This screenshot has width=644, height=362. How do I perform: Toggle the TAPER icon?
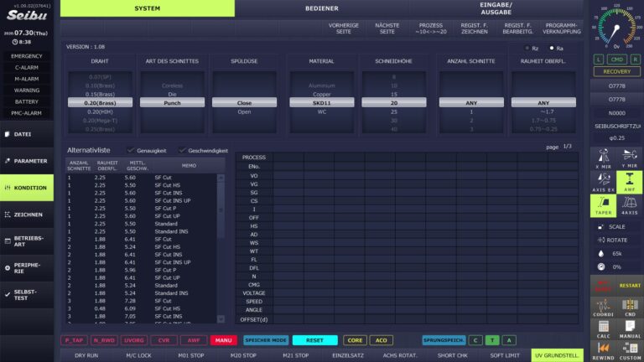tap(603, 205)
